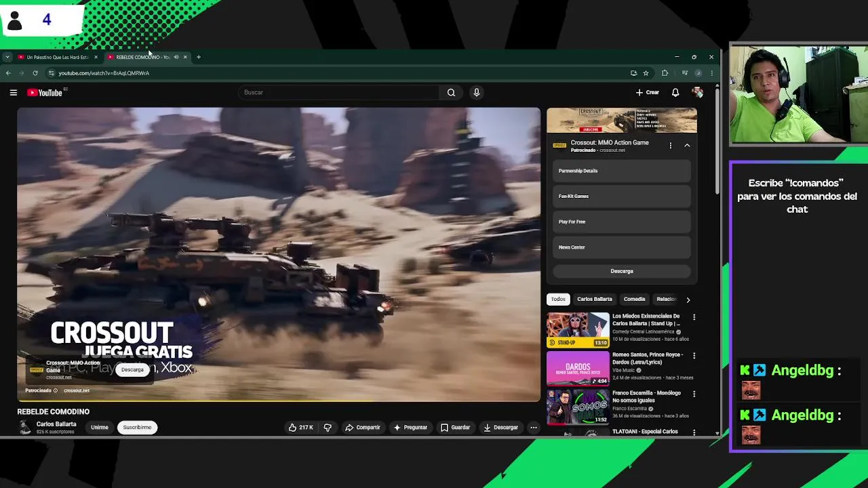Screen dimensions: 868x488
Task: Open Chrome profile icon in toolbar
Action: point(698,73)
